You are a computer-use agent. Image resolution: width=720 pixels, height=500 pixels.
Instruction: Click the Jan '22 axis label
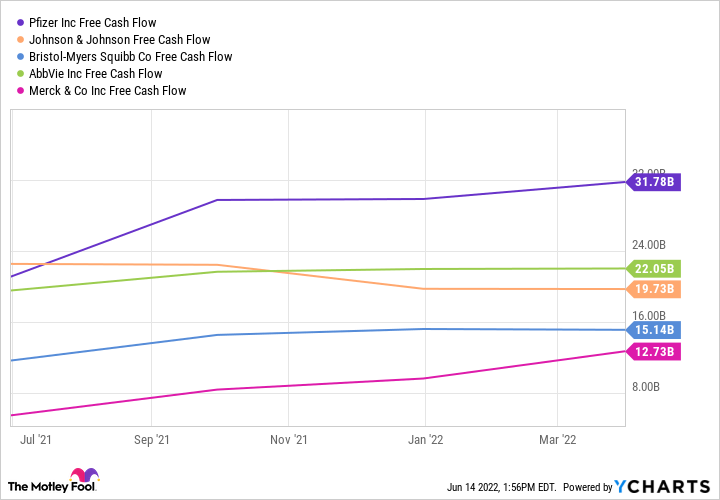[x=427, y=439]
